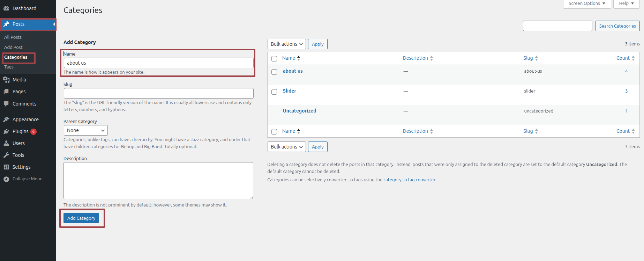Go to All Posts submenu item

13,37
